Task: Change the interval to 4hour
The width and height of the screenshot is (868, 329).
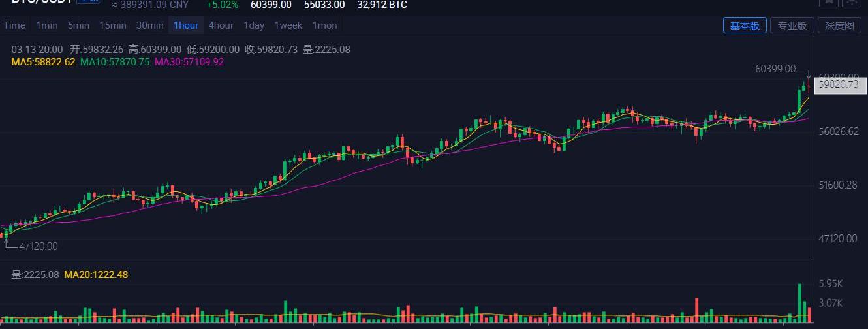Action: tap(221, 25)
